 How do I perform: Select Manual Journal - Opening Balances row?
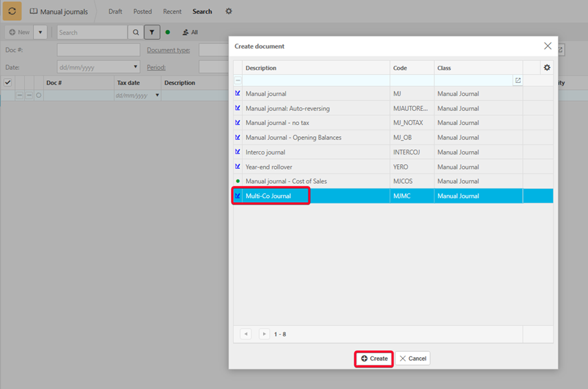pos(393,137)
